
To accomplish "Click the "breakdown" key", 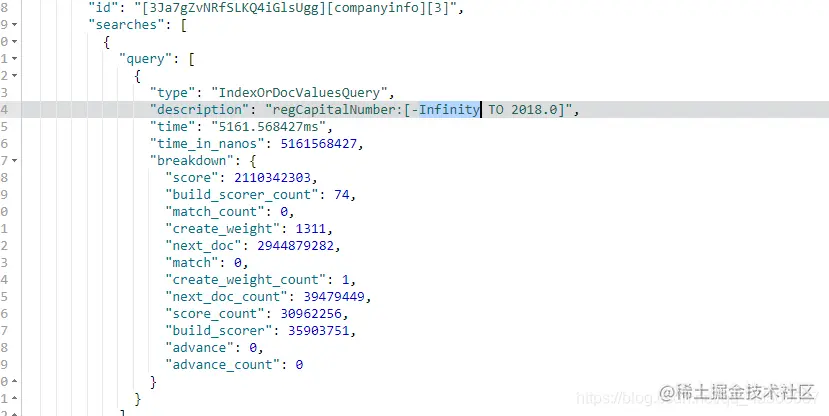I will tap(192, 160).
